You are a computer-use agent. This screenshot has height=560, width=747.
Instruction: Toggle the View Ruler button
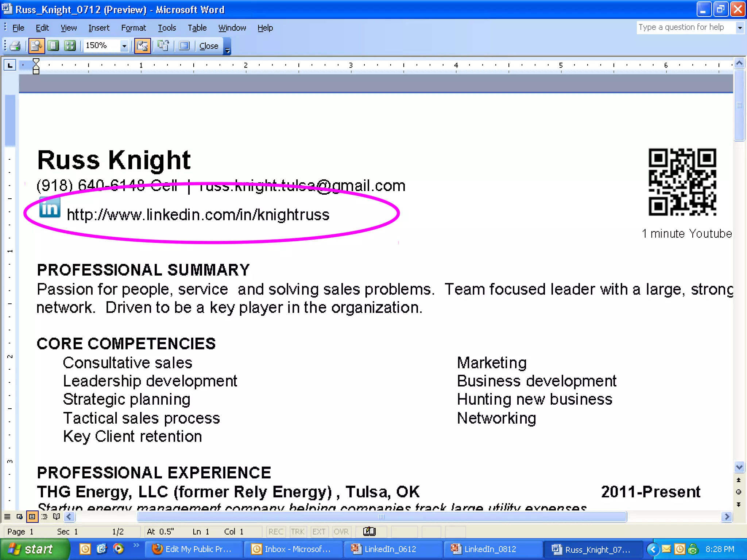pyautogui.click(x=142, y=46)
